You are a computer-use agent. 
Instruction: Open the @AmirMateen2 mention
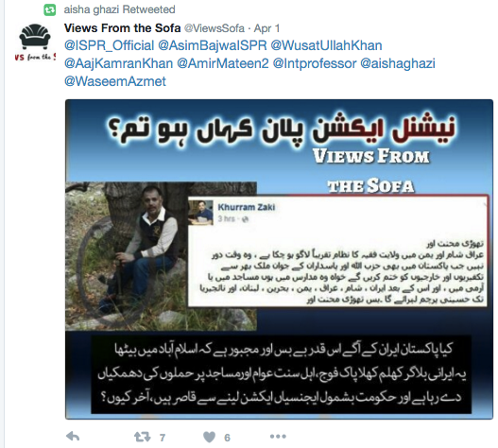(x=223, y=63)
